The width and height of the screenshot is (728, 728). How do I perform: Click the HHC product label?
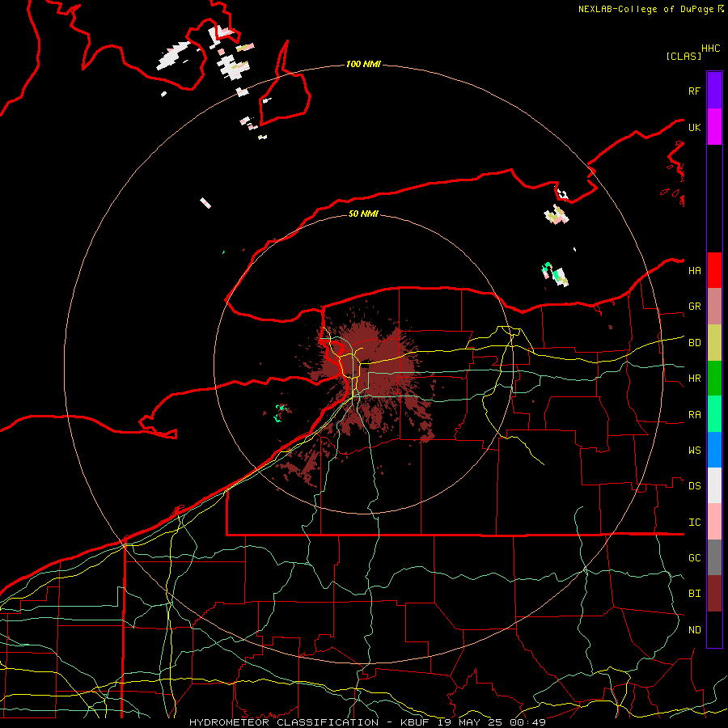tap(710, 49)
